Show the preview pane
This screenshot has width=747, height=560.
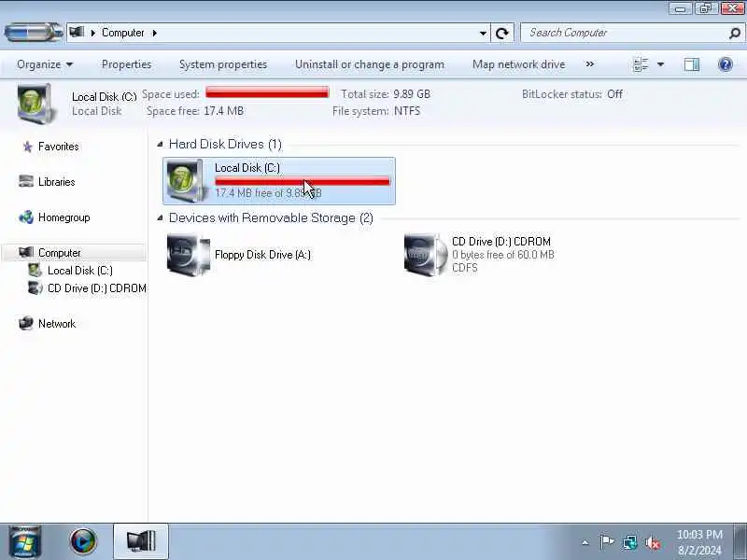click(x=692, y=64)
